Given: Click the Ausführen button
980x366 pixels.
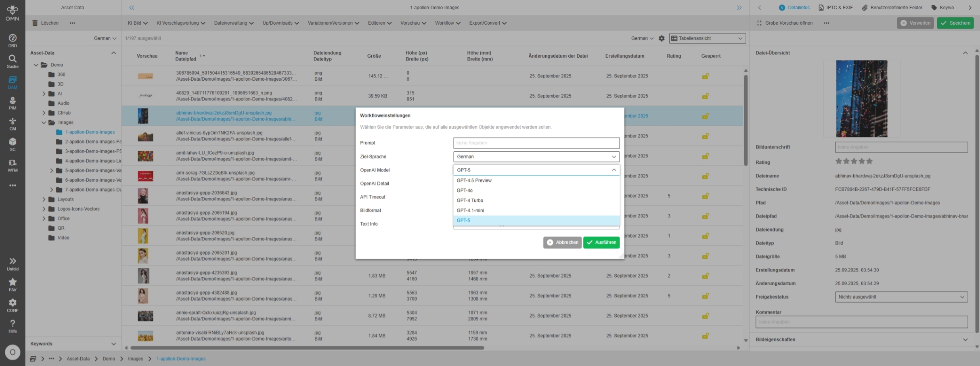Looking at the screenshot, I should coord(601,243).
